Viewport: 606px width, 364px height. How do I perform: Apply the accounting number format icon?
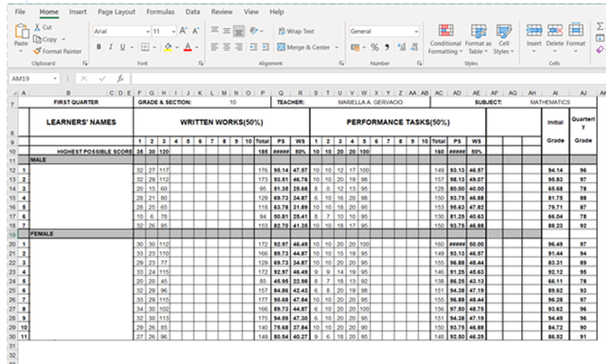click(354, 47)
